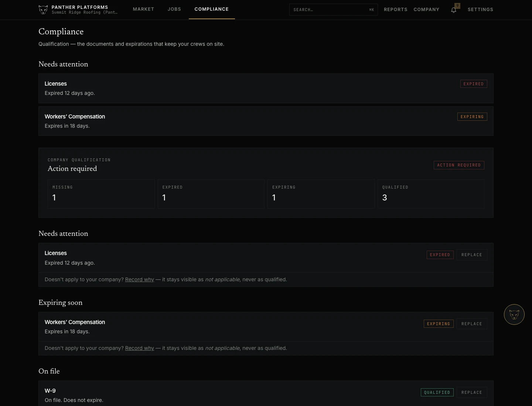The image size is (532, 406).
Task: Click Replace for the Licenses document
Action: point(472,255)
